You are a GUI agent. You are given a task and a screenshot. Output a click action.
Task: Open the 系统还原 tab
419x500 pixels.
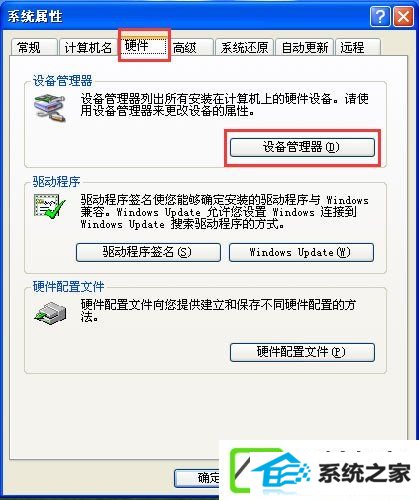pyautogui.click(x=244, y=47)
